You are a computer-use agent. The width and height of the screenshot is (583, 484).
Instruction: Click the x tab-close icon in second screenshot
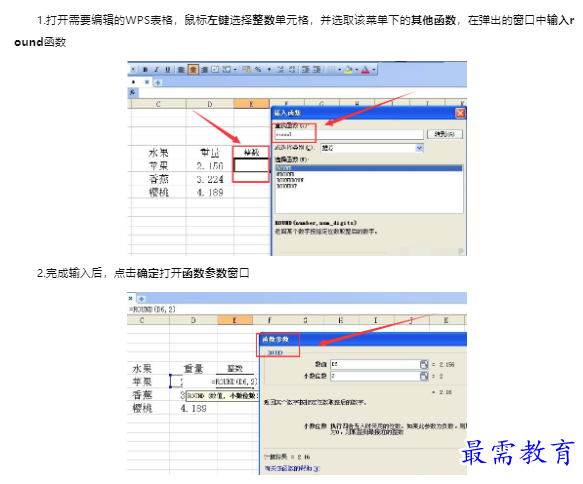[x=131, y=298]
